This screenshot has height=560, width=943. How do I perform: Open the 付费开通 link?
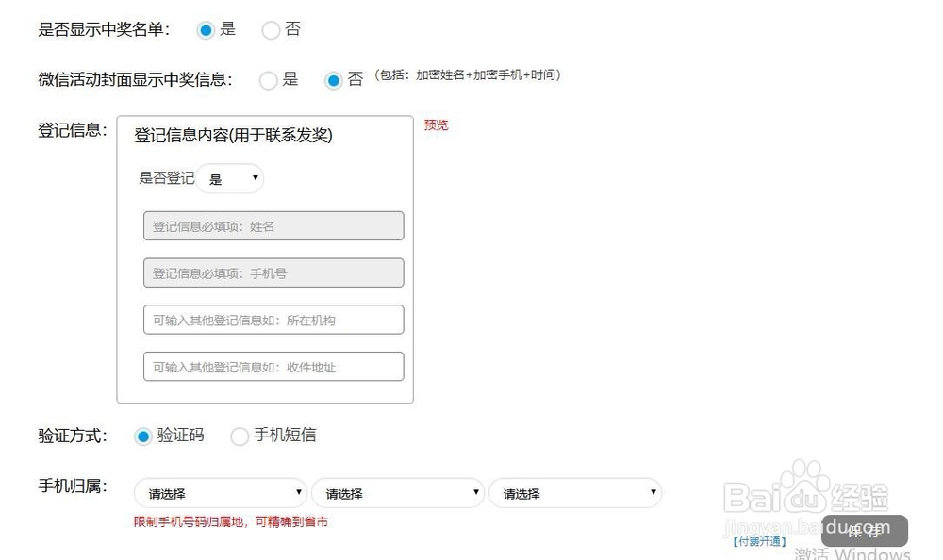tap(758, 540)
